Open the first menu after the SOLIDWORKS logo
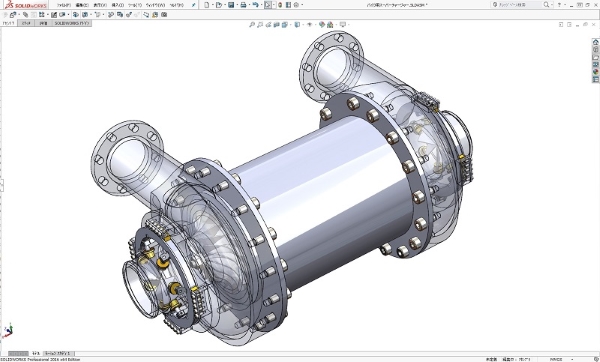This screenshot has height=362, width=600. point(64,5)
